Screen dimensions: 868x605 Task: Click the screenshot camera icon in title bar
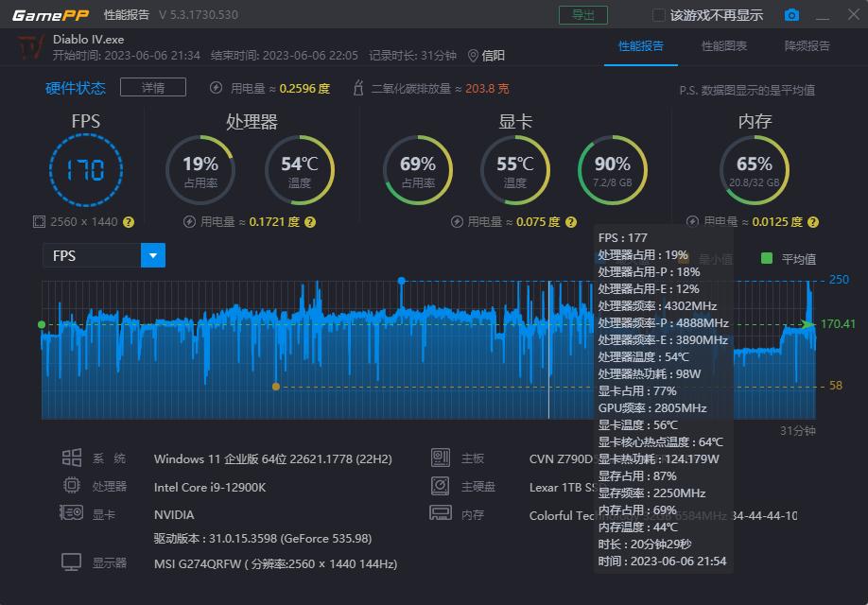coord(791,14)
